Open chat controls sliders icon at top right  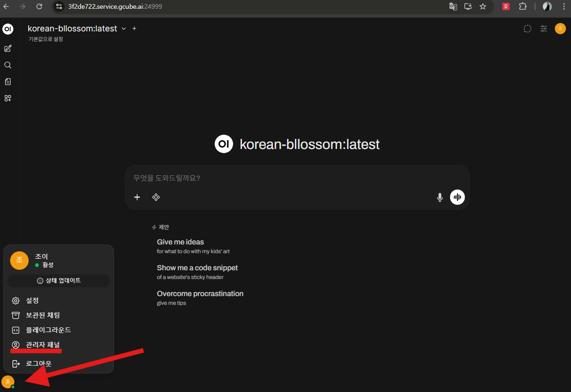544,29
